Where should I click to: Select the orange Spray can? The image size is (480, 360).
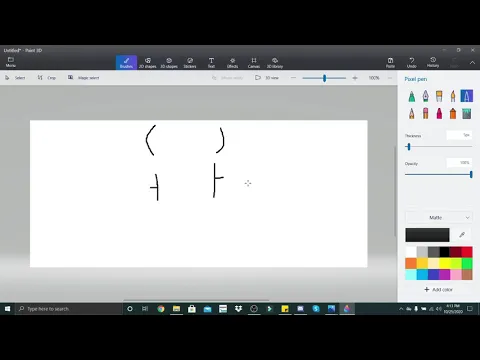pyautogui.click(x=453, y=114)
